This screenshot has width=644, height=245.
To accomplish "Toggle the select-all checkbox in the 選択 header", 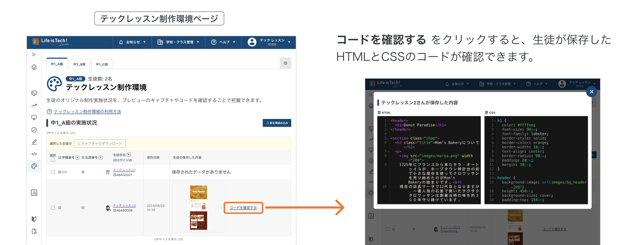I will (53, 160).
